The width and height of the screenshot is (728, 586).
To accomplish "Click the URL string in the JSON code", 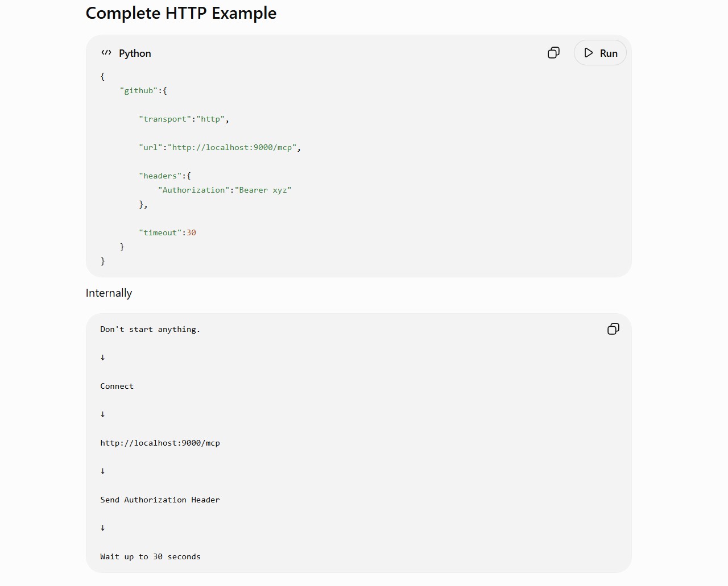I will [x=232, y=147].
